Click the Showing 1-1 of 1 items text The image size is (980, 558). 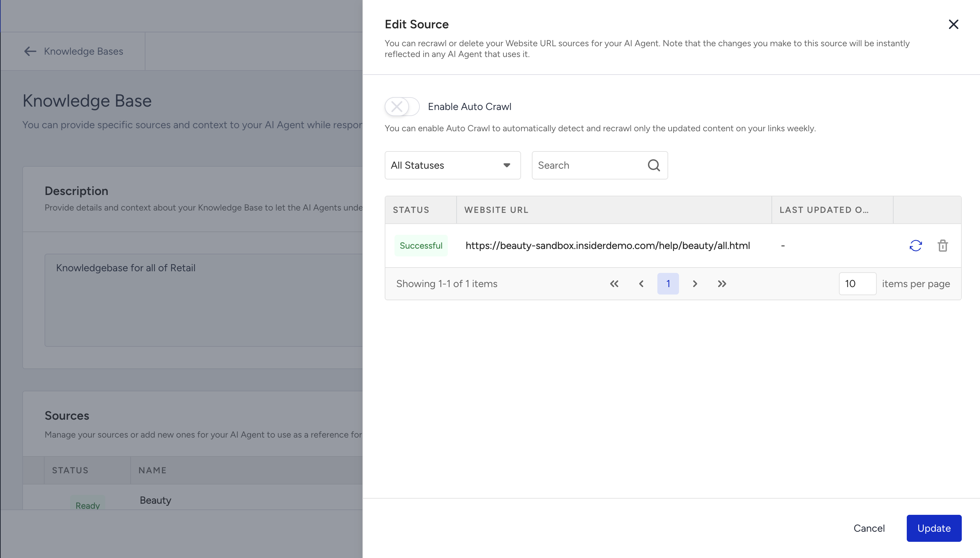[446, 284]
